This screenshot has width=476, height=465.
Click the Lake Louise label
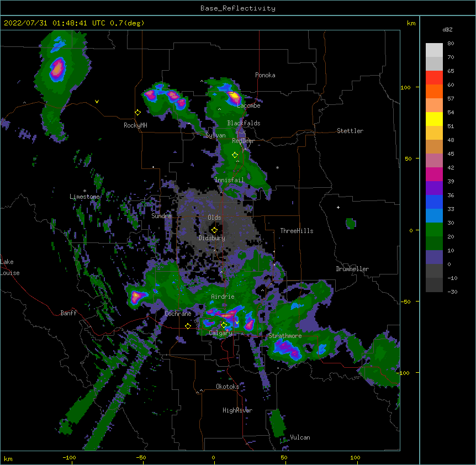[10, 267]
